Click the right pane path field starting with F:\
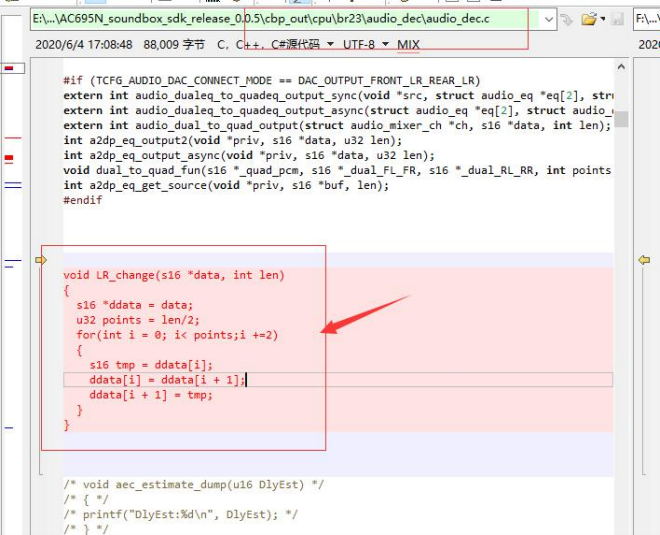 coord(647,19)
